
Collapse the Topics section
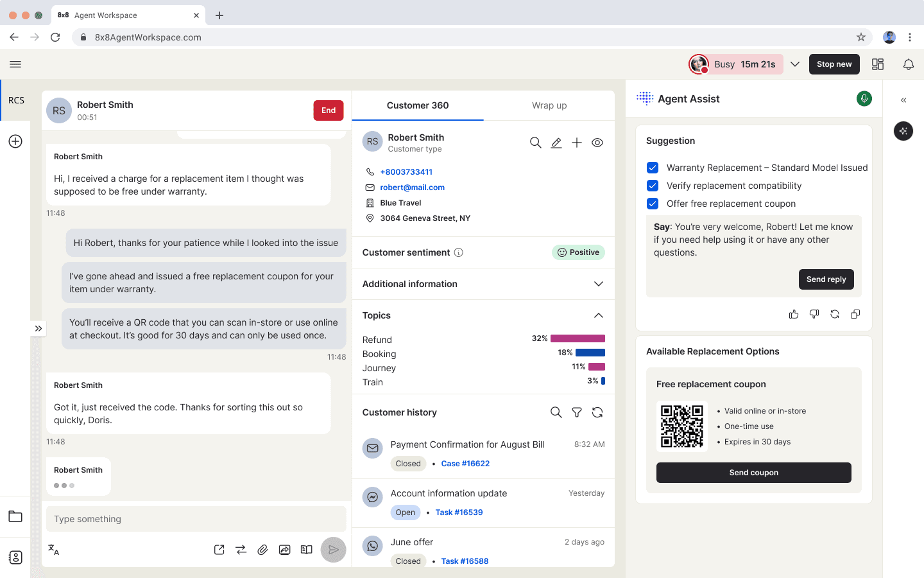[x=599, y=315]
